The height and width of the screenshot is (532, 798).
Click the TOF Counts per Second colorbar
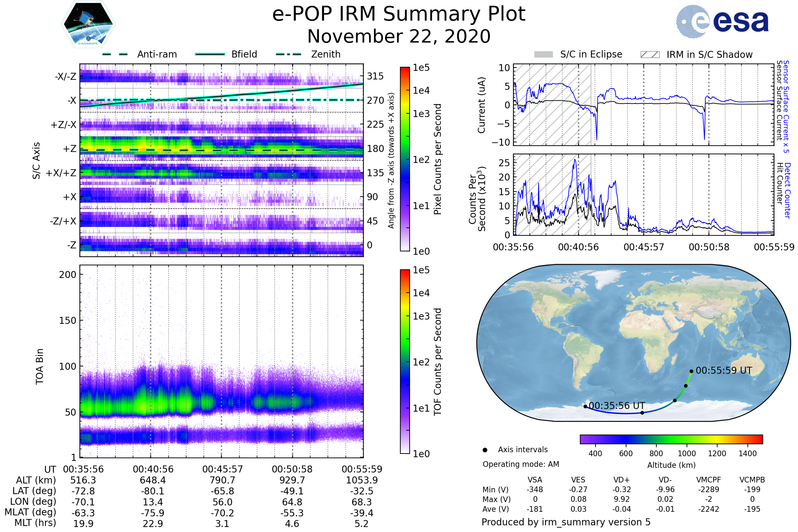405,361
